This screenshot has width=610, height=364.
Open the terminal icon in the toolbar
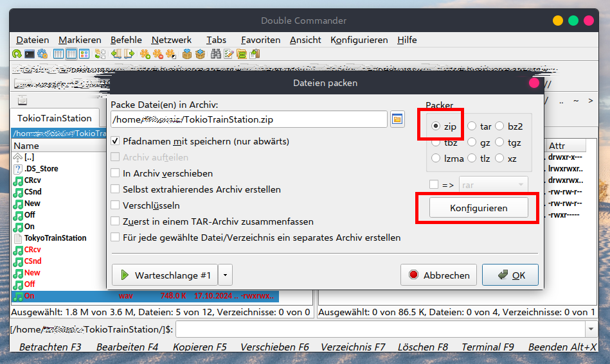pyautogui.click(x=30, y=54)
